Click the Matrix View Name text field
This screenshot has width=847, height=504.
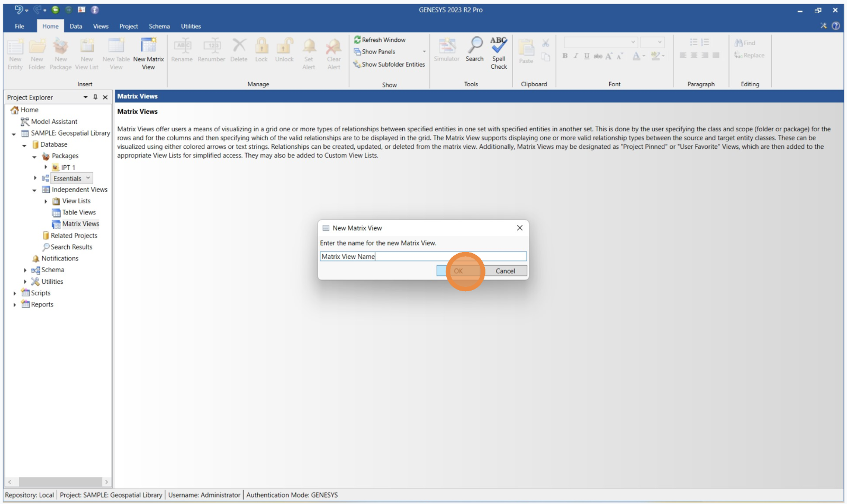pyautogui.click(x=422, y=257)
